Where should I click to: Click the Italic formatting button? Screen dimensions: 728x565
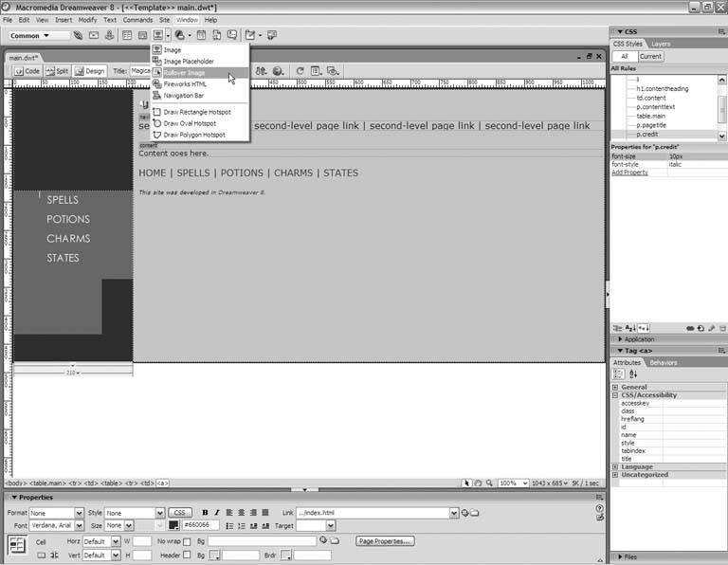coord(217,513)
